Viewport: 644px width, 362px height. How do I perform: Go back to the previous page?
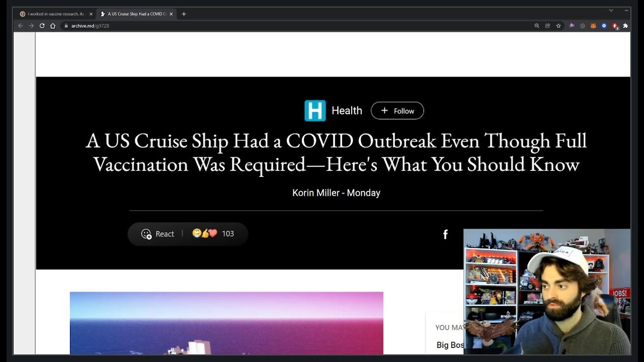pos(21,26)
